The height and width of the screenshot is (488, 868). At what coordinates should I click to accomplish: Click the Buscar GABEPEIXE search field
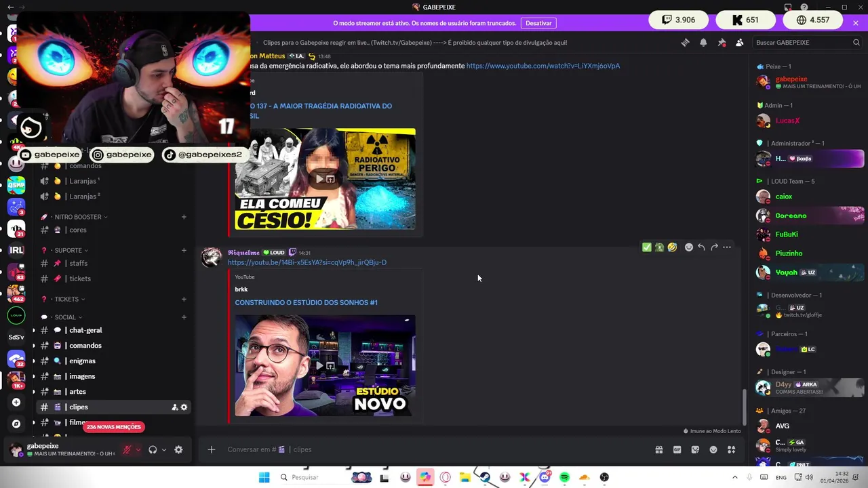click(807, 42)
